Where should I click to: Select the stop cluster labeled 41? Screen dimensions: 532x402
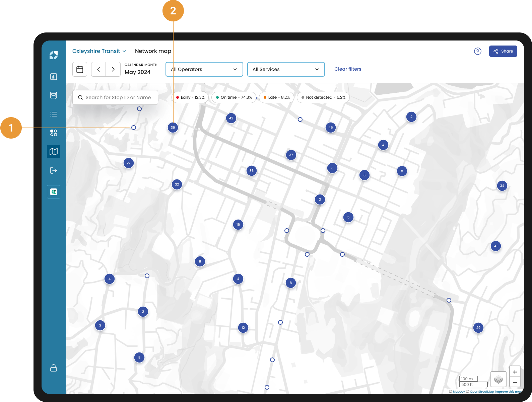[496, 246]
